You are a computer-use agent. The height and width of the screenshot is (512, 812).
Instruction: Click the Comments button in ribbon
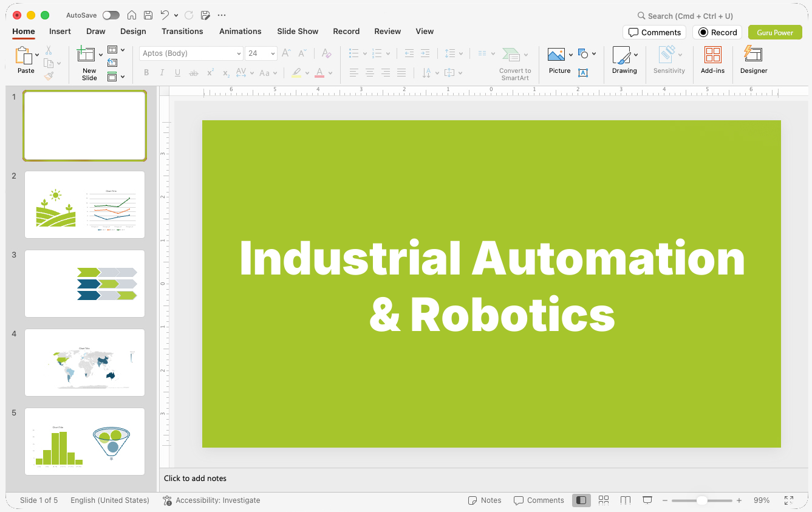pos(654,32)
